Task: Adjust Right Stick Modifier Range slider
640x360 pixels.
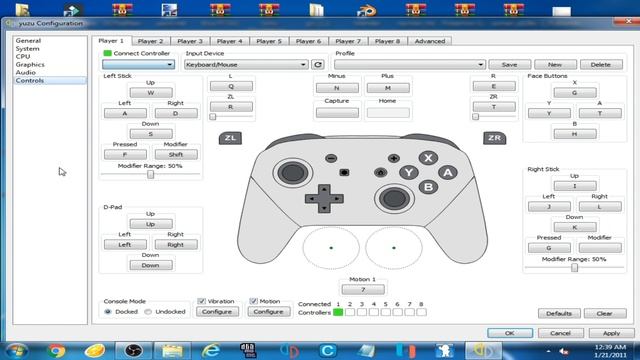Action: point(574,268)
